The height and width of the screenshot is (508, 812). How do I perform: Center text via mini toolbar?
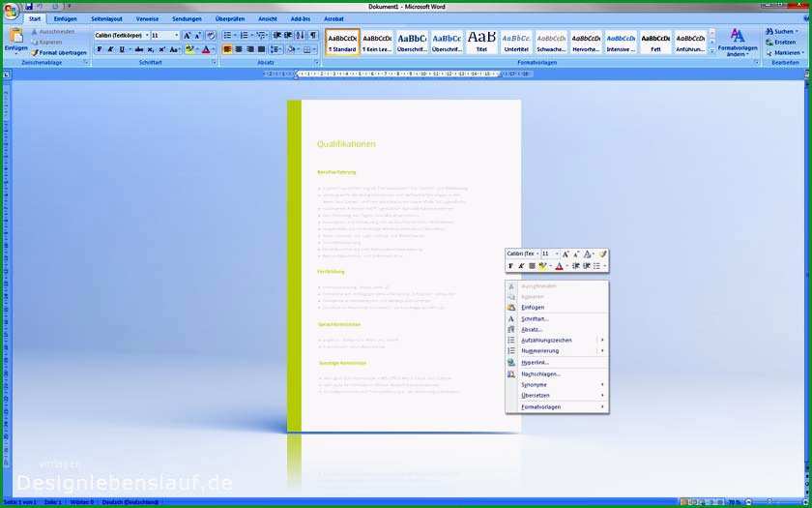point(533,266)
